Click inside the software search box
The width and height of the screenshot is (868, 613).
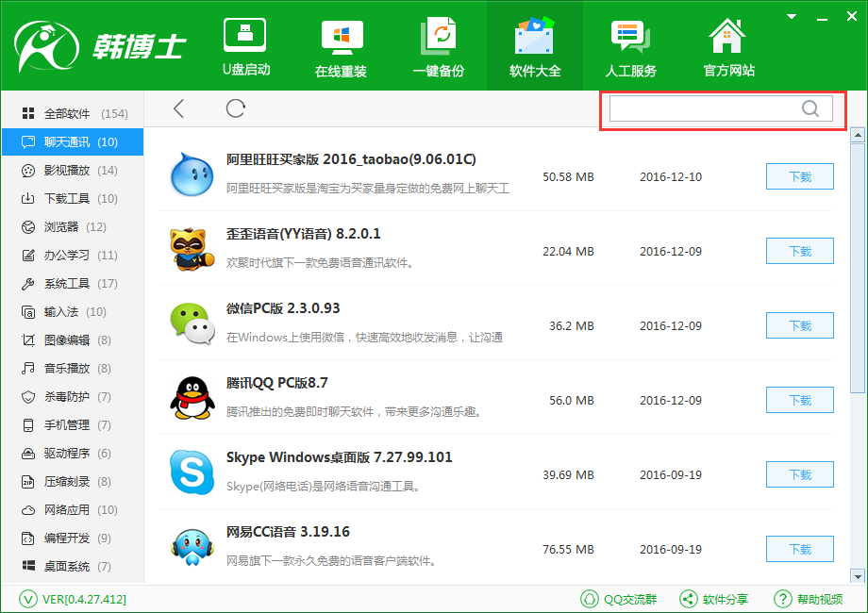(703, 108)
